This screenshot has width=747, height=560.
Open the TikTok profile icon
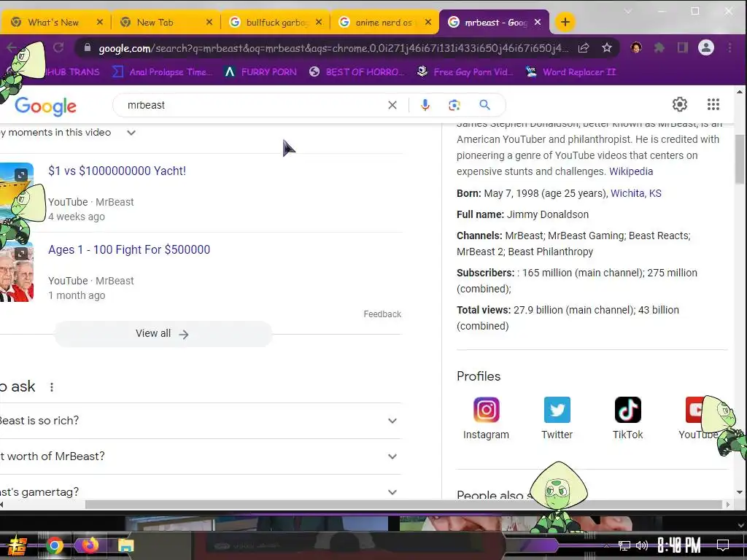(627, 410)
